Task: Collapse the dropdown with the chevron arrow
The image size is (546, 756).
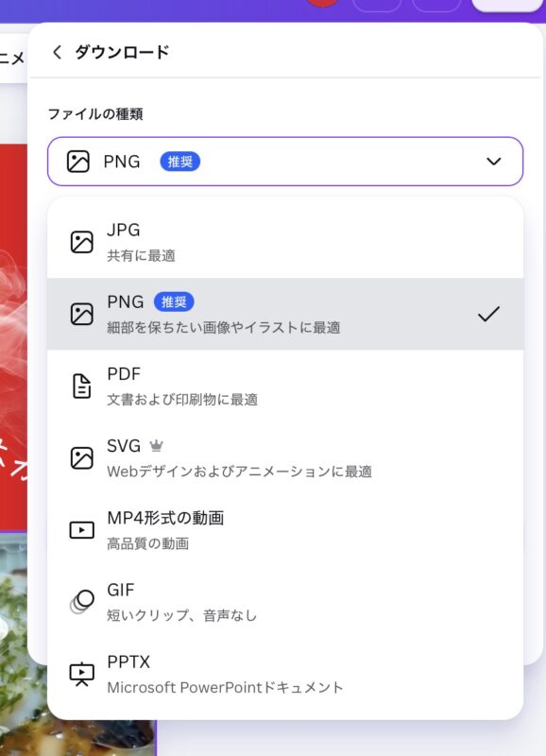Action: pos(493,162)
